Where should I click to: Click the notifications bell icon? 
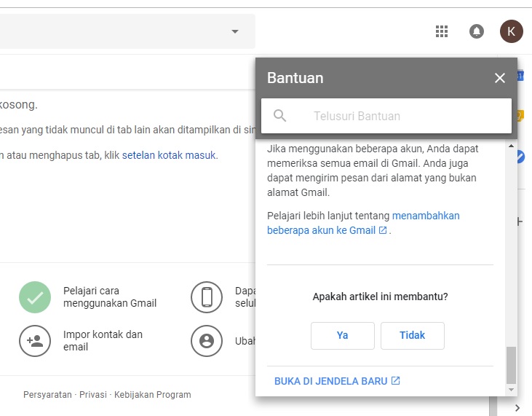(477, 31)
